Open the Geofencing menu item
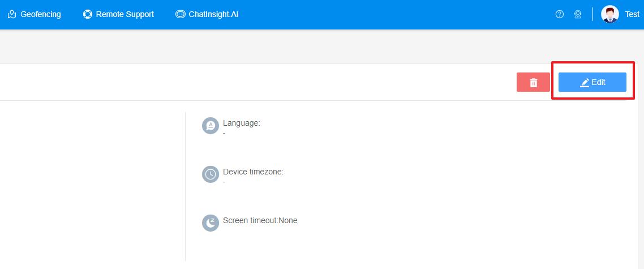644x269 pixels. point(40,14)
